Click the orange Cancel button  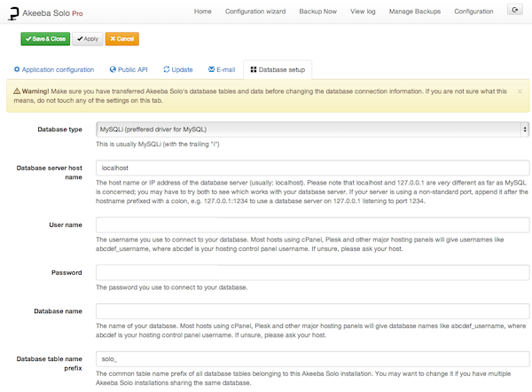point(121,39)
